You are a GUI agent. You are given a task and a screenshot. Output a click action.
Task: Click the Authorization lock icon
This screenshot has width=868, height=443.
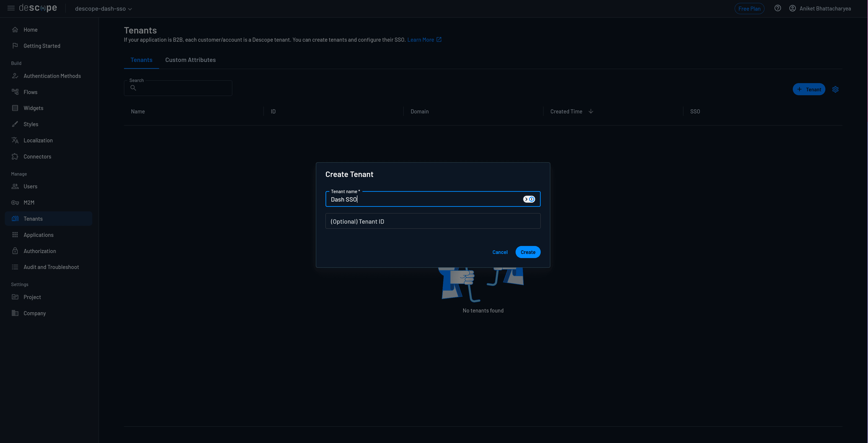(x=15, y=251)
